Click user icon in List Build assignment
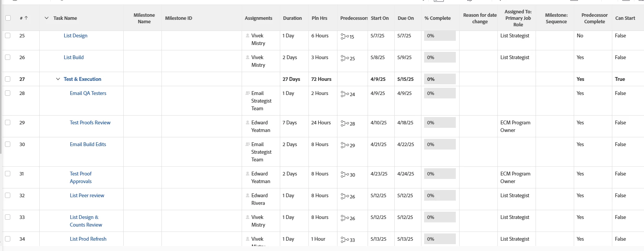Viewport: 644px width, 251px height. click(x=247, y=58)
